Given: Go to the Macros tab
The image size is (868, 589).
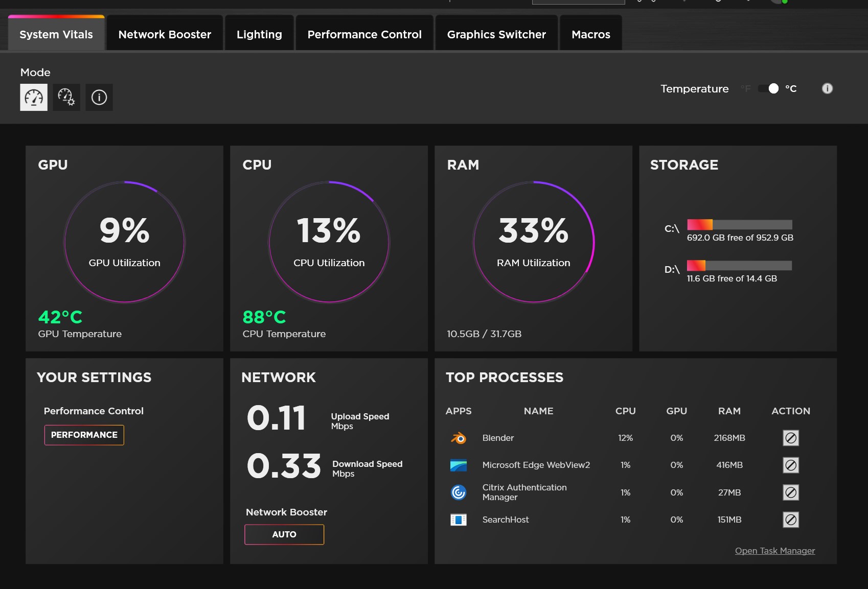Looking at the screenshot, I should 591,34.
